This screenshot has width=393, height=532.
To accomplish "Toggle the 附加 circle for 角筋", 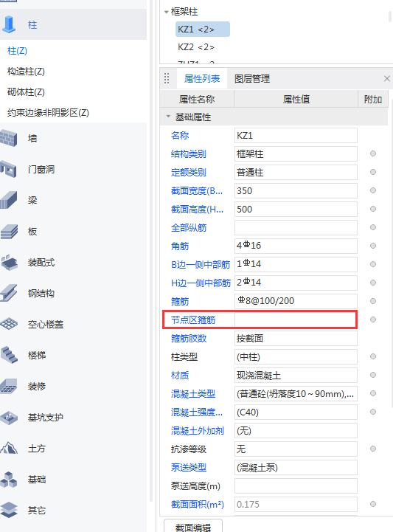I will (373, 246).
